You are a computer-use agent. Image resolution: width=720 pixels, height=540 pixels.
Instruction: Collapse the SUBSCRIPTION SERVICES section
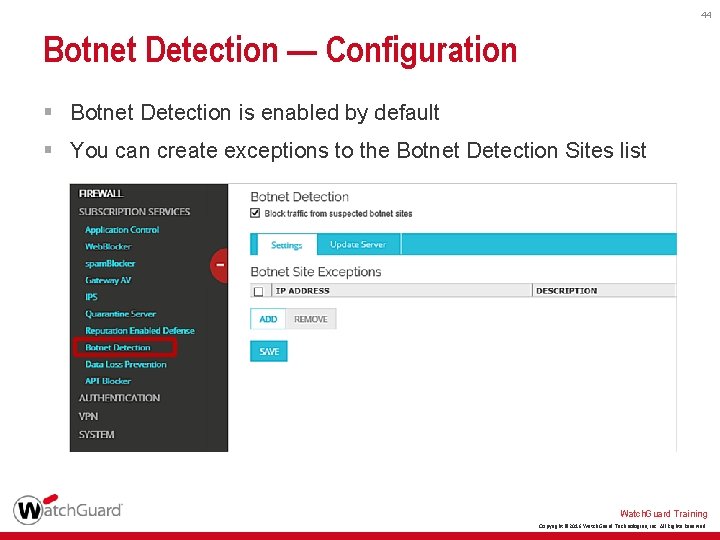134,212
